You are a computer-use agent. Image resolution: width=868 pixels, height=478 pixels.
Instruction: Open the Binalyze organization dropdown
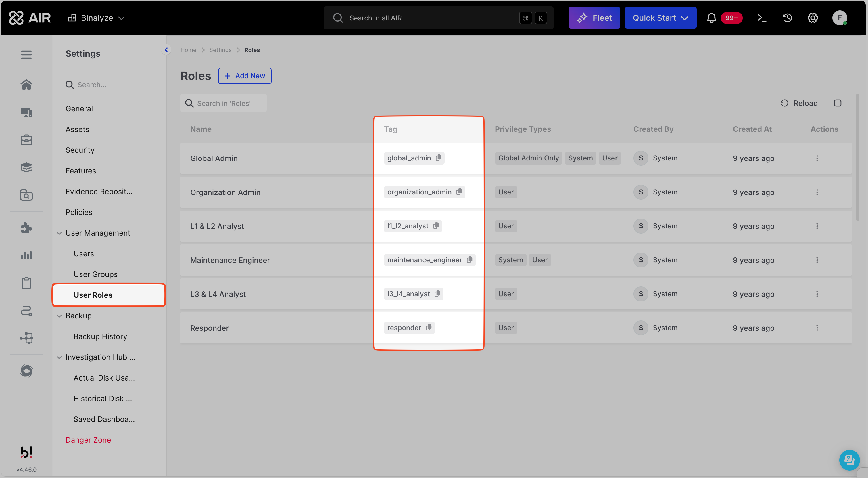[x=96, y=18]
